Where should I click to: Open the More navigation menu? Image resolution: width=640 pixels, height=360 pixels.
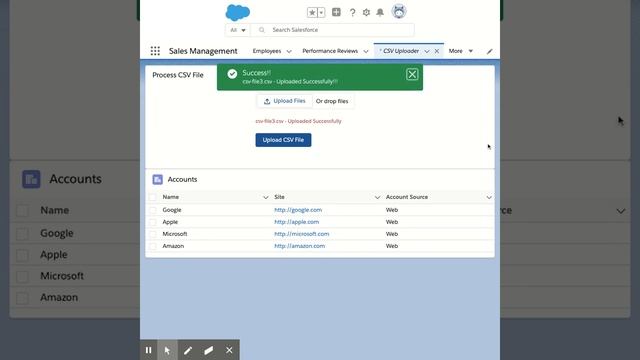tap(460, 51)
